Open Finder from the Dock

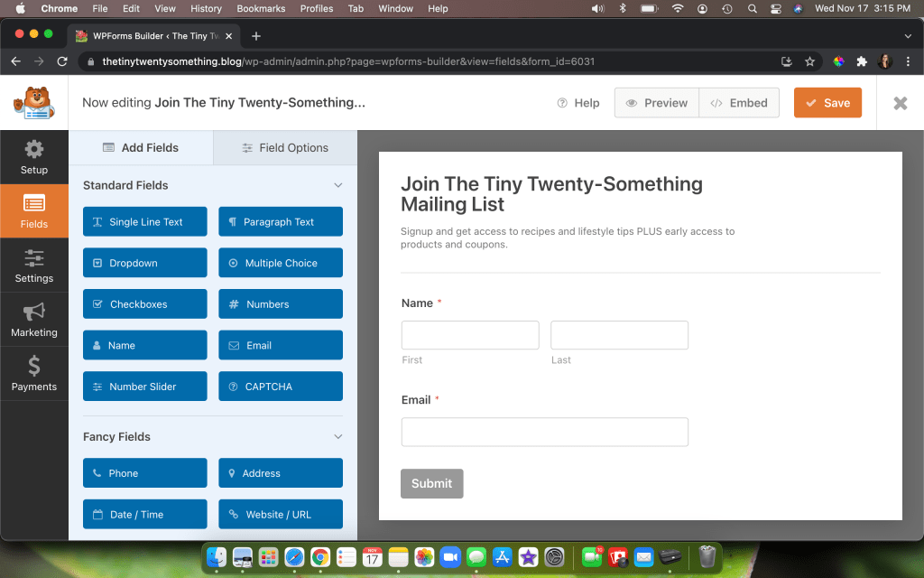(x=217, y=557)
